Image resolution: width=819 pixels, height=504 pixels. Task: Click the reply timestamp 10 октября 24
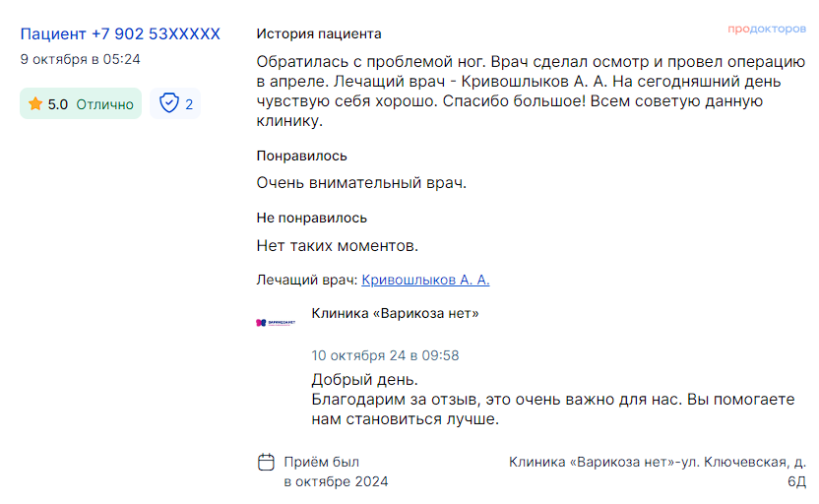[x=385, y=355]
